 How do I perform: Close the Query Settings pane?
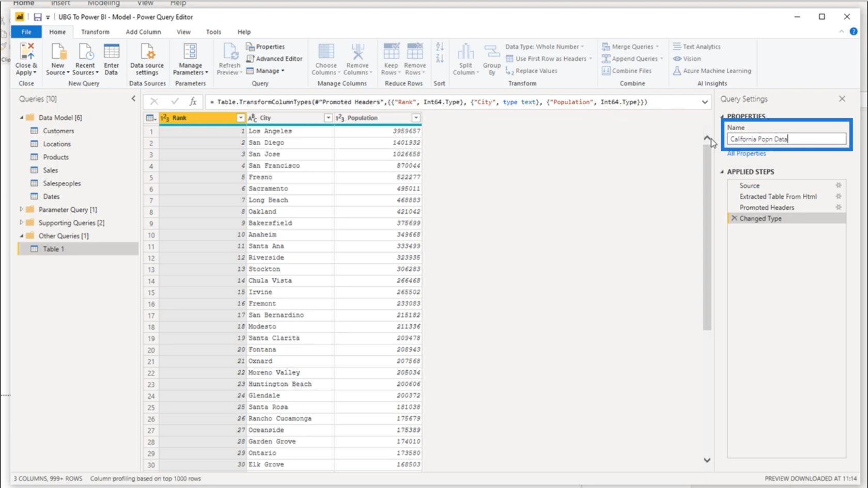[842, 99]
